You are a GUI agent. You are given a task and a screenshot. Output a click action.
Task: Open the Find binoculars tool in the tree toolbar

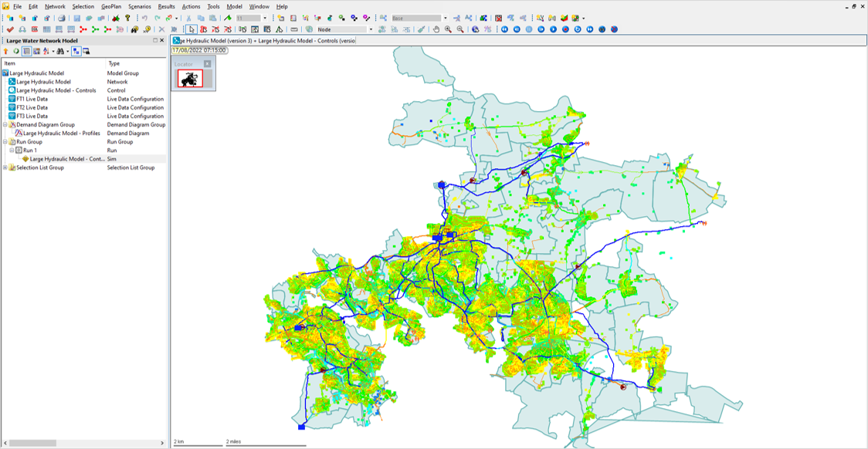tap(62, 50)
